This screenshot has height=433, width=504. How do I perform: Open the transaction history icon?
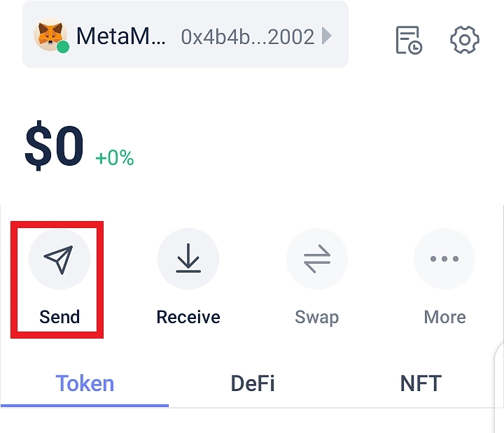pos(409,40)
